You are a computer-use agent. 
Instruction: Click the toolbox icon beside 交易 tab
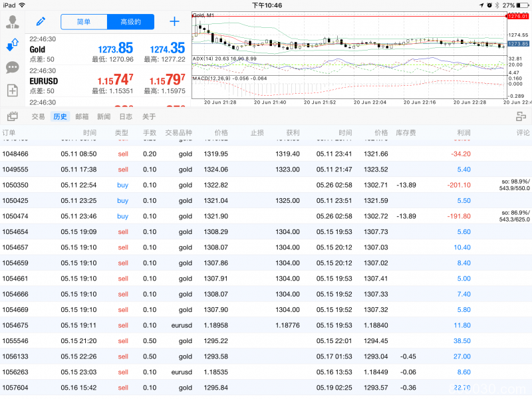point(13,116)
